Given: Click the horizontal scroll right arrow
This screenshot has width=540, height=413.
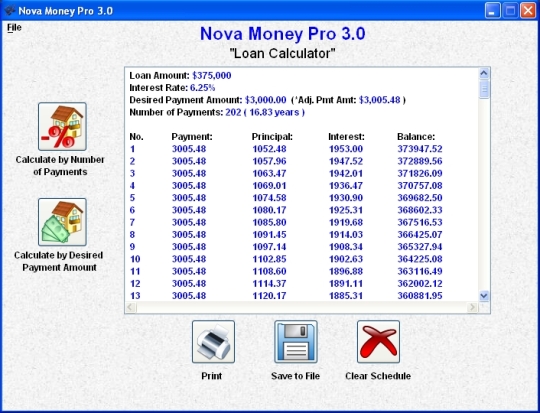Looking at the screenshot, I should [472, 307].
